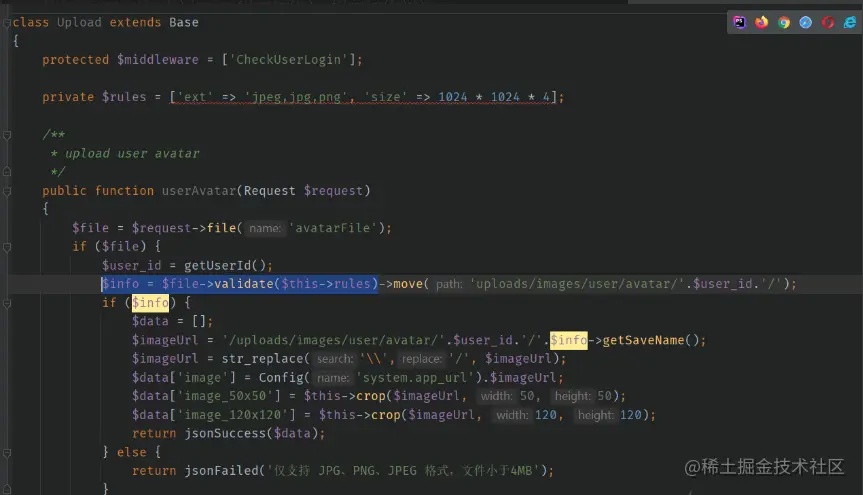Click the 'extends' keyword
The height and width of the screenshot is (495, 863).
tap(135, 23)
